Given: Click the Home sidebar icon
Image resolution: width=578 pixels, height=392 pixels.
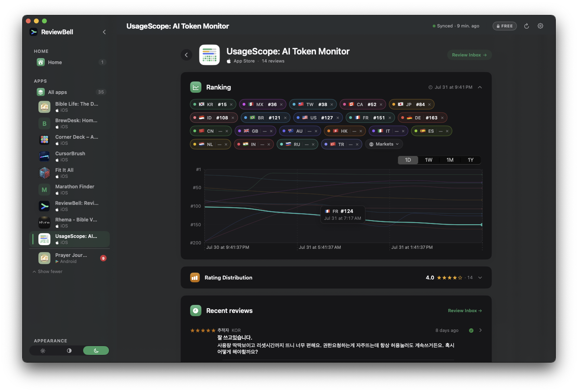Looking at the screenshot, I should tap(41, 62).
